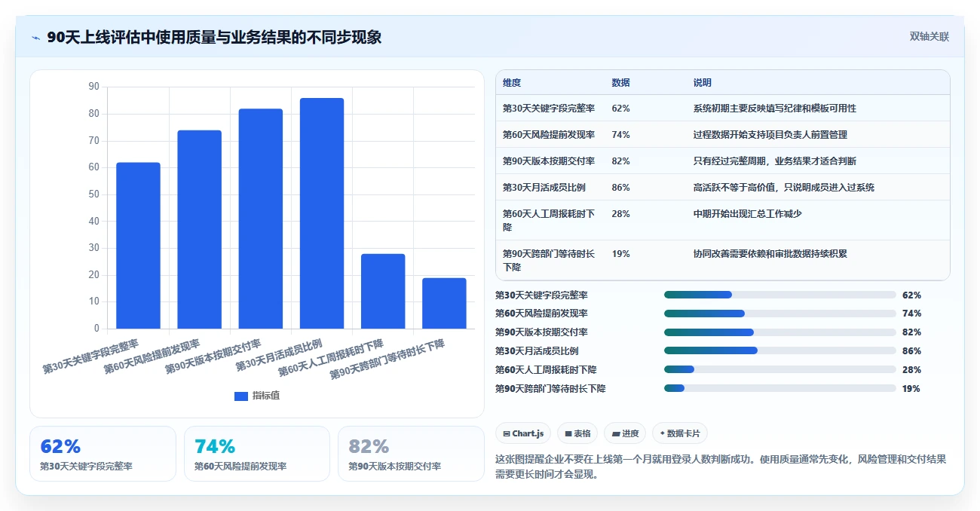Click the chart bar with value 74
980x511 pixels.
click(x=200, y=229)
